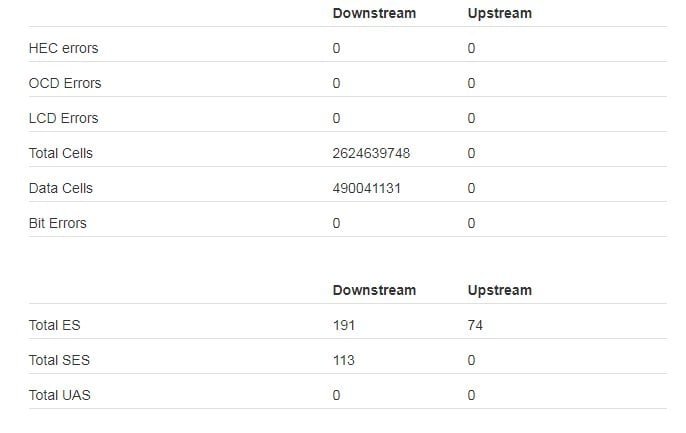Click the Total UAS row label
Image resolution: width=686 pixels, height=433 pixels.
[x=60, y=395]
